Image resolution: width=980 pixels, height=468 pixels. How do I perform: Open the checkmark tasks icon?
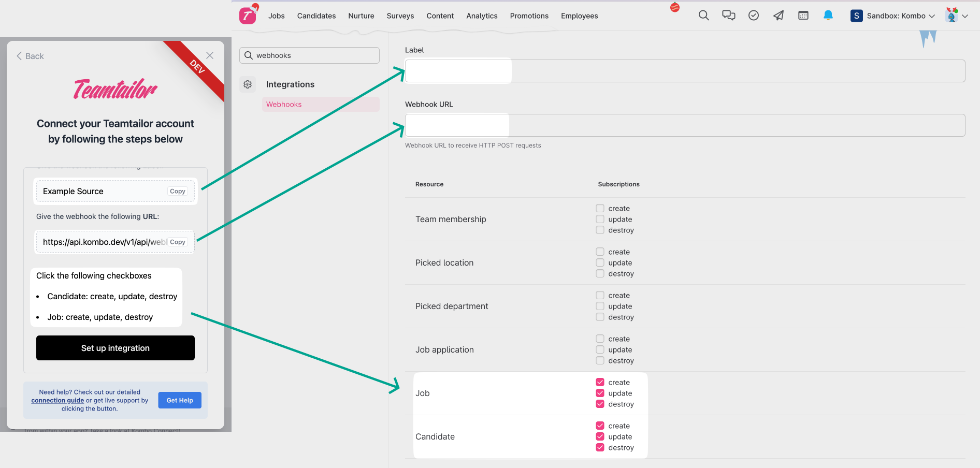(x=754, y=16)
